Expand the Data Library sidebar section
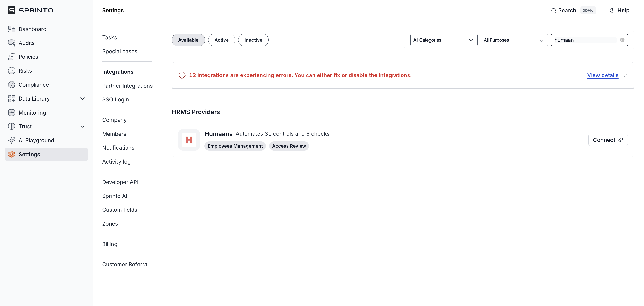This screenshot has width=644, height=306. (x=82, y=98)
